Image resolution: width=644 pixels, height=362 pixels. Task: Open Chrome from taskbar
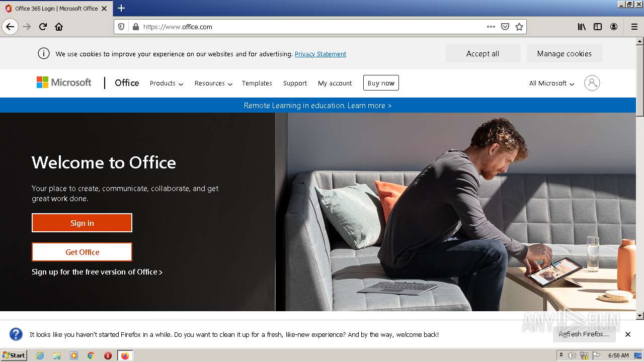coord(91,355)
